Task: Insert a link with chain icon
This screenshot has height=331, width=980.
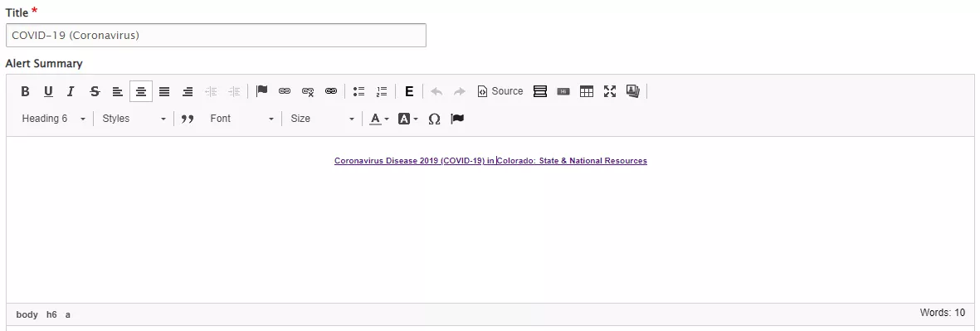Action: click(285, 91)
